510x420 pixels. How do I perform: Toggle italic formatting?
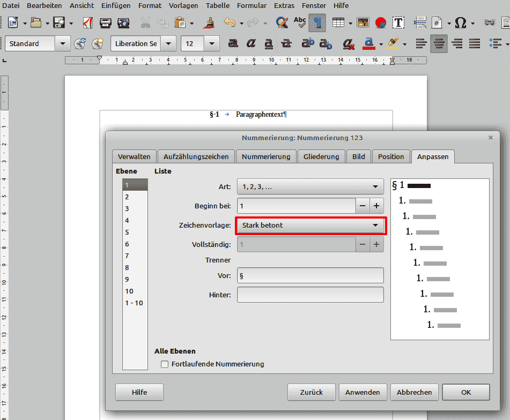pyautogui.click(x=251, y=43)
